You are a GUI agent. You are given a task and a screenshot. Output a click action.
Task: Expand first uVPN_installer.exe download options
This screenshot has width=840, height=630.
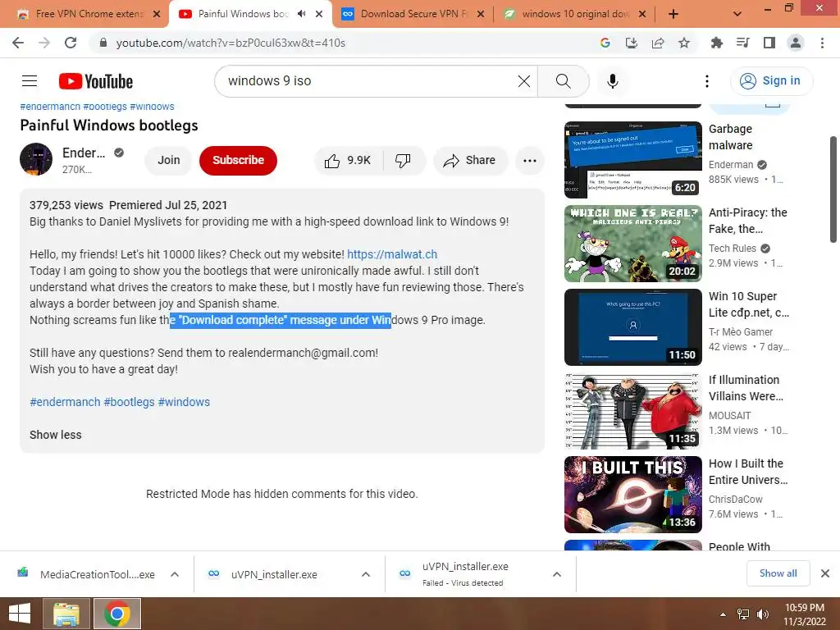pos(366,574)
